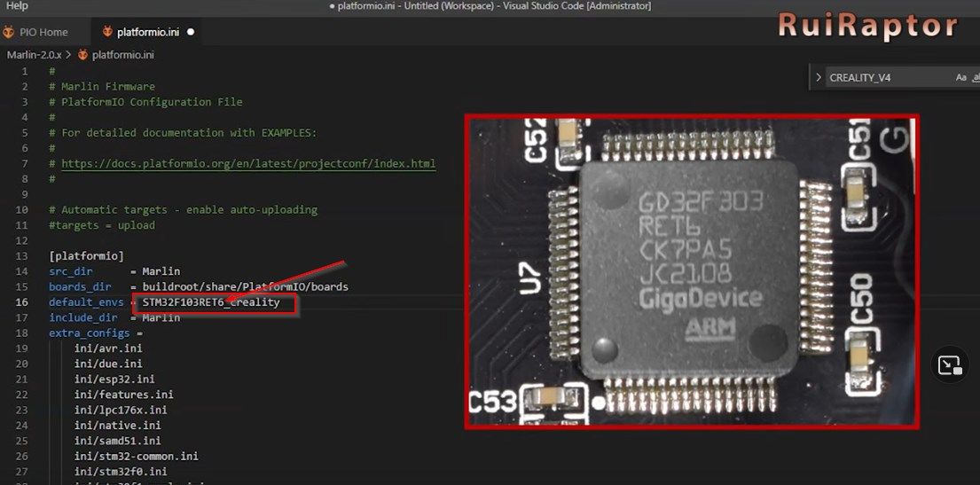Click '# PlatformIO Configuration File' comment line

point(145,102)
